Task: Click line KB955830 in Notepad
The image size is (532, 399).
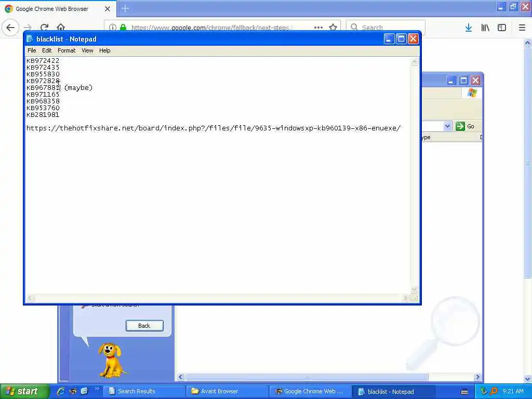Action: [x=43, y=74]
